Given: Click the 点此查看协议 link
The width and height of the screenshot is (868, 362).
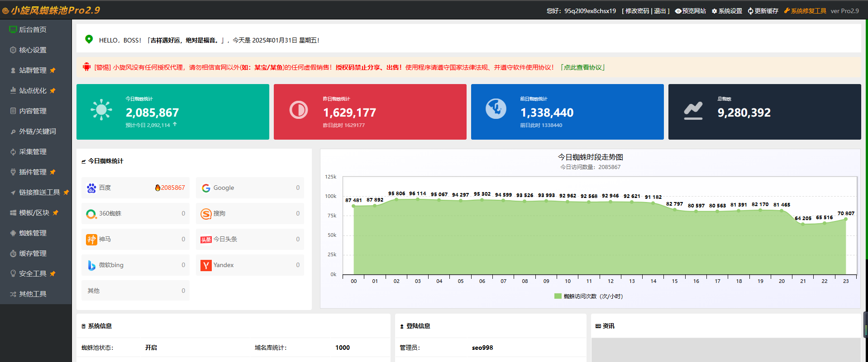Looking at the screenshot, I should pos(583,67).
